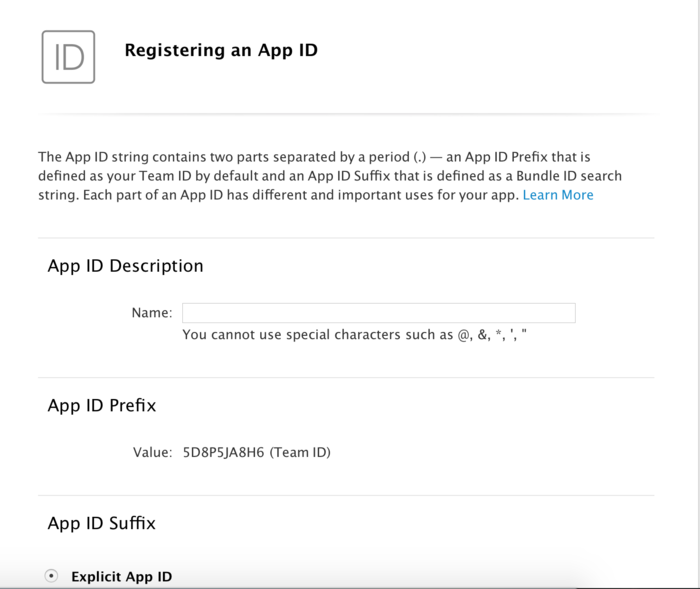Click "Bundle ID search" in the intro paragraph

pyautogui.click(x=567, y=176)
